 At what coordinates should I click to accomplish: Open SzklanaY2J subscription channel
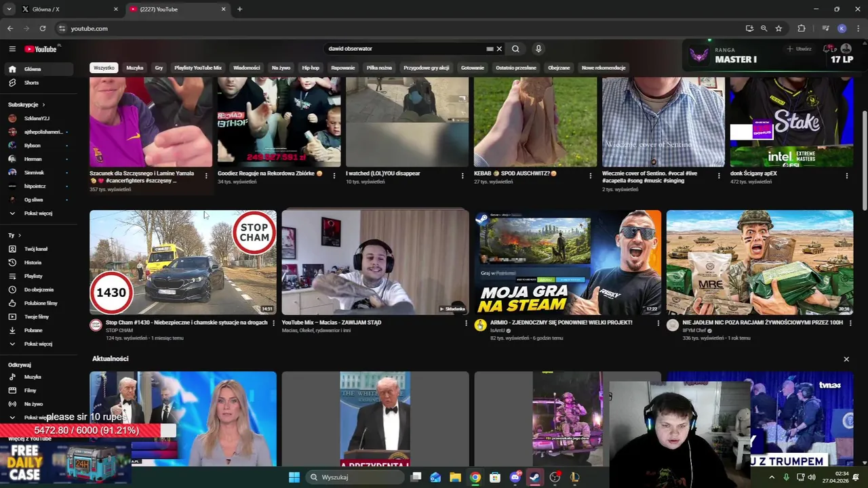tap(37, 119)
